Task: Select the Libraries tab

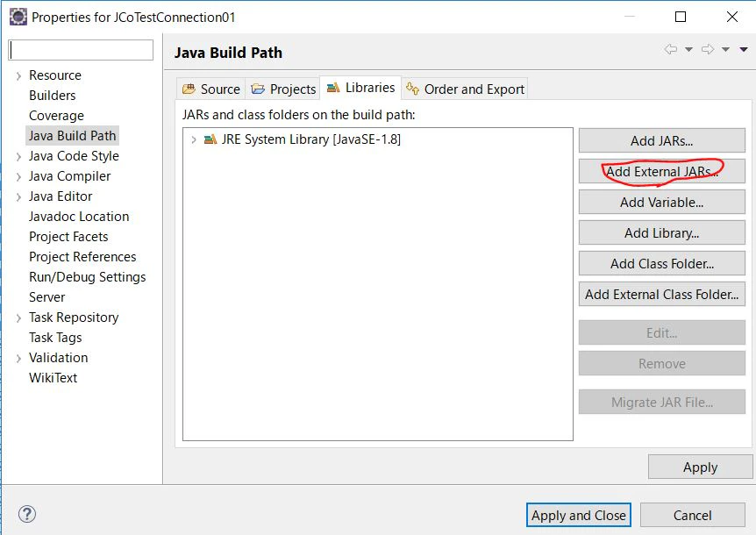Action: pyautogui.click(x=360, y=88)
